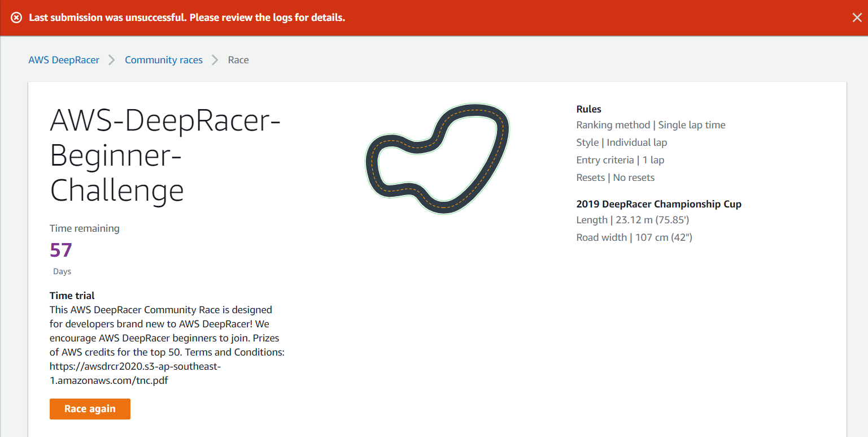Open the AWS DeepRacer breadcrumb link
The width and height of the screenshot is (868, 437).
64,60
